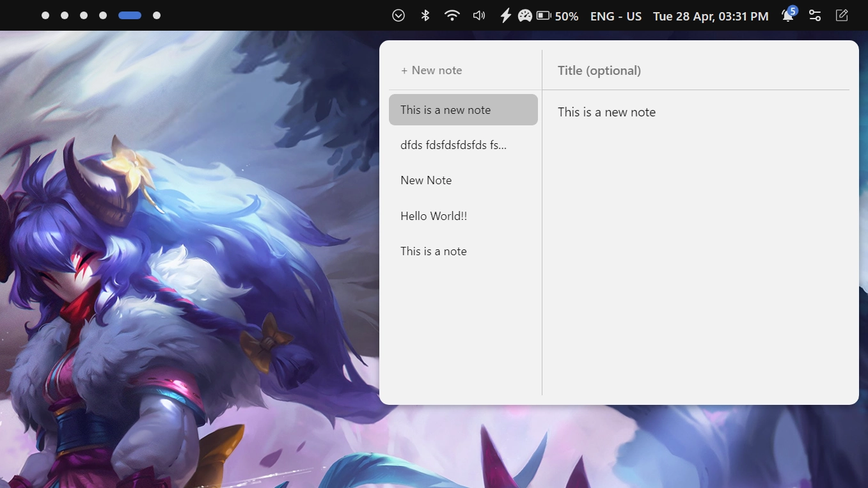Screen dimensions: 868x488
Task: Open the date and time calendar
Action: click(x=711, y=16)
